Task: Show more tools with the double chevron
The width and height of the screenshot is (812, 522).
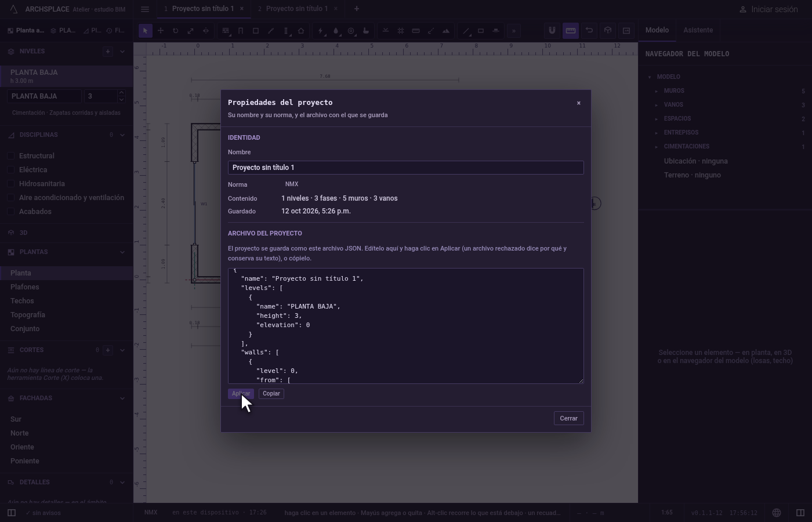Action: pyautogui.click(x=513, y=31)
